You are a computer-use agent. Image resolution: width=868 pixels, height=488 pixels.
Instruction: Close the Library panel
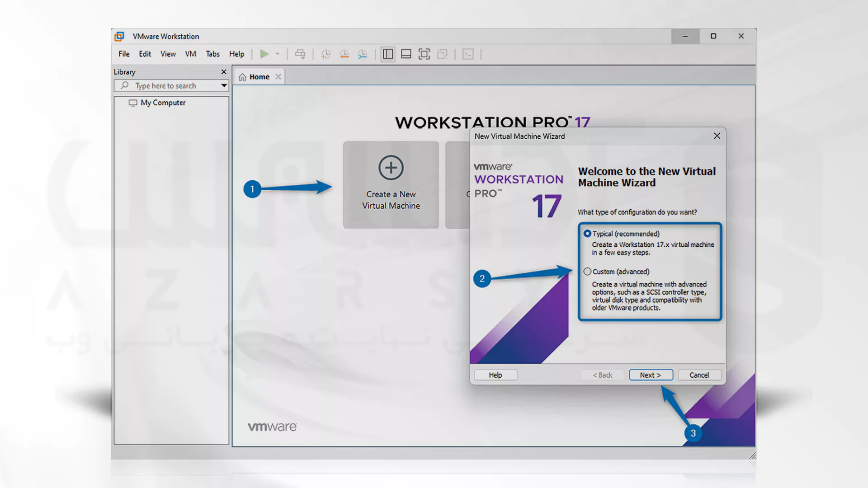[x=224, y=72]
